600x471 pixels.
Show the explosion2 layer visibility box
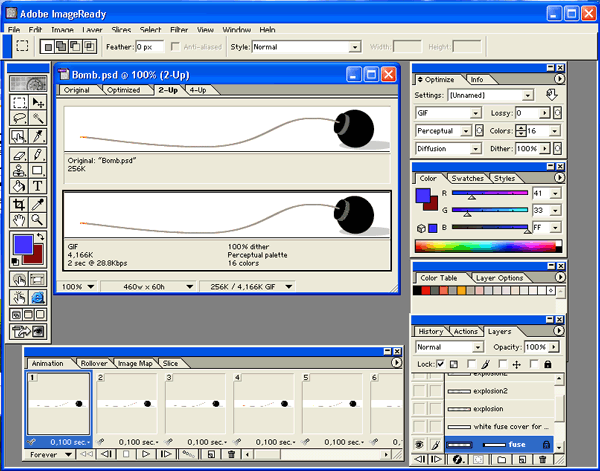(419, 391)
